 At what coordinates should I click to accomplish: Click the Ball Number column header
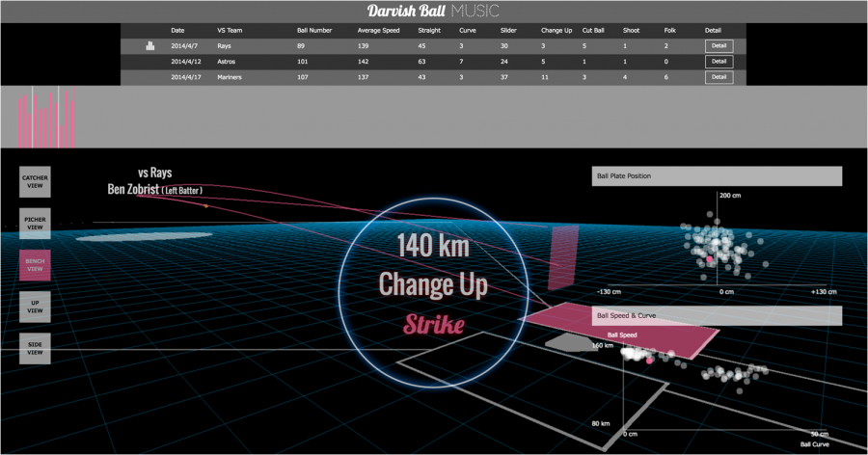(314, 30)
